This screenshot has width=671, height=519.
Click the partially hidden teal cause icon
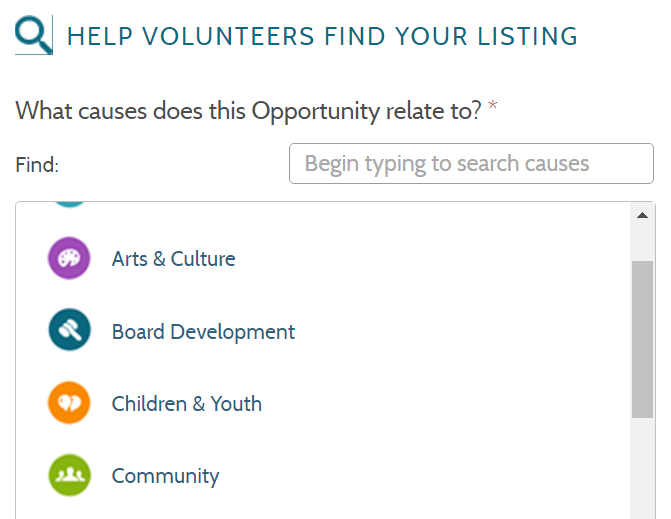pyautogui.click(x=69, y=205)
